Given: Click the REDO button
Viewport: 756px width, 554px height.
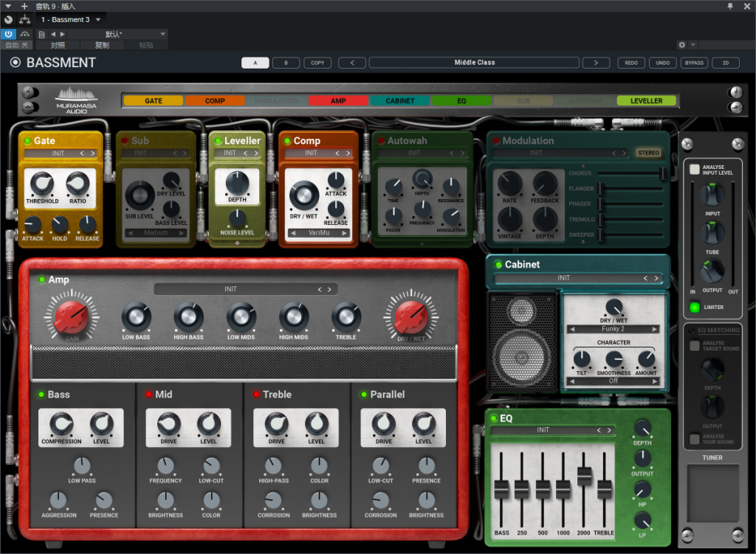Looking at the screenshot, I should 631,63.
